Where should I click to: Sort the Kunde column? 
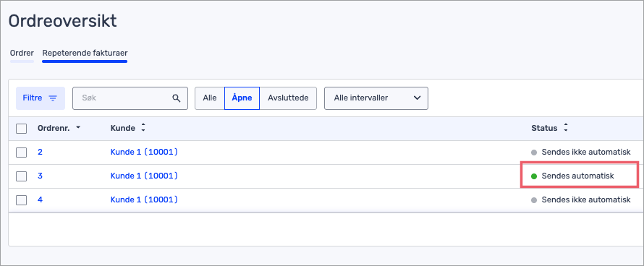(x=143, y=128)
